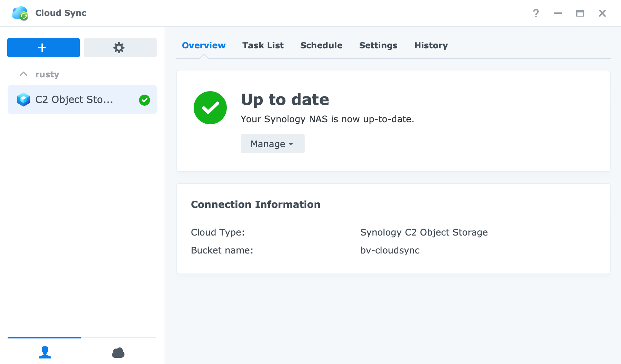Viewport: 621px width, 364px height.
Task: Open the Schedule tab
Action: [x=321, y=45]
